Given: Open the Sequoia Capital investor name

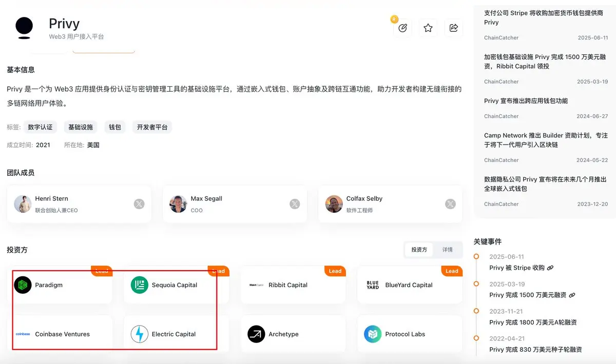Looking at the screenshot, I should coord(175,285).
